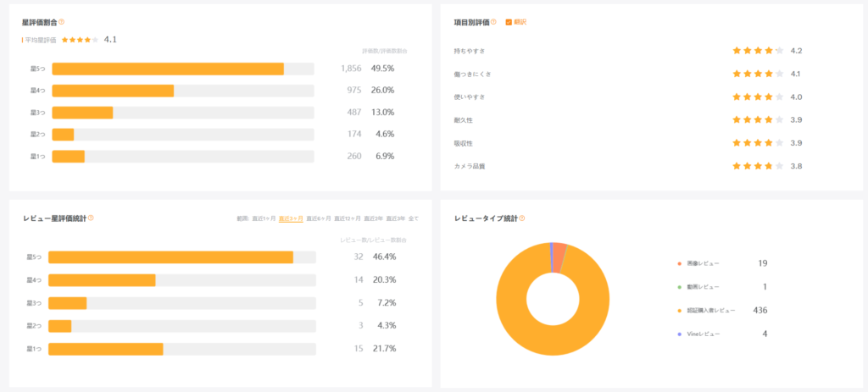Open help tooltip for レビュー星評価統計
The height and width of the screenshot is (392, 868).
click(x=91, y=218)
